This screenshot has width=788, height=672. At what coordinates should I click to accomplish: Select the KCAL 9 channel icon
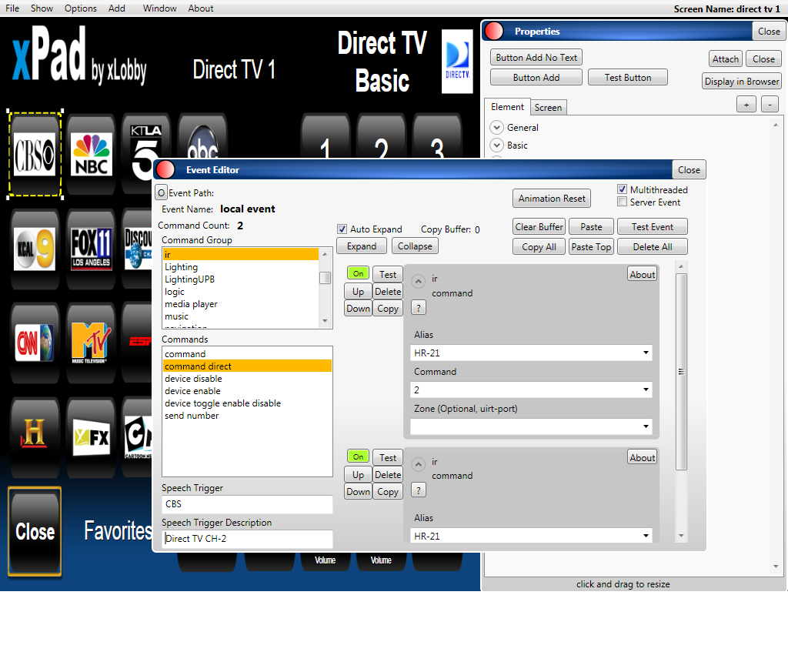point(35,249)
